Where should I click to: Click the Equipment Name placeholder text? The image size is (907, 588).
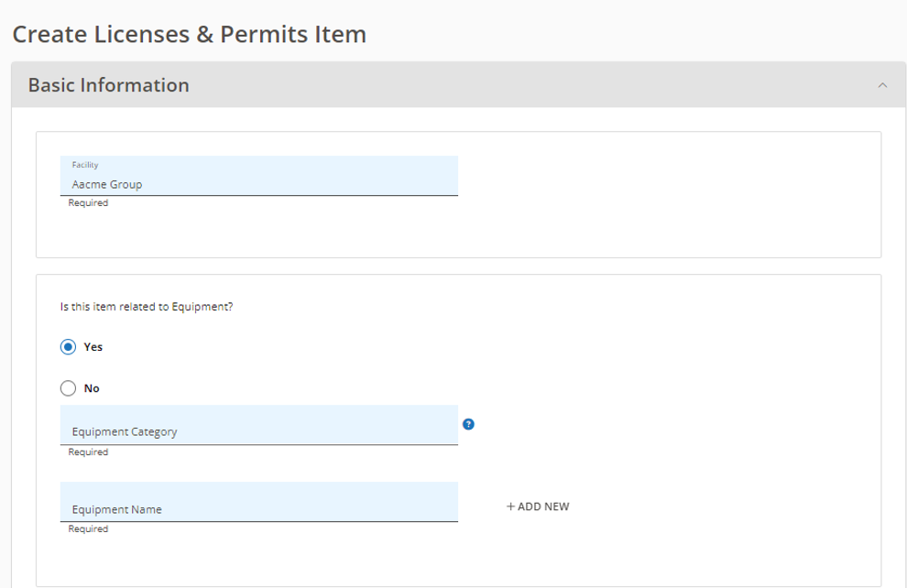coord(117,509)
